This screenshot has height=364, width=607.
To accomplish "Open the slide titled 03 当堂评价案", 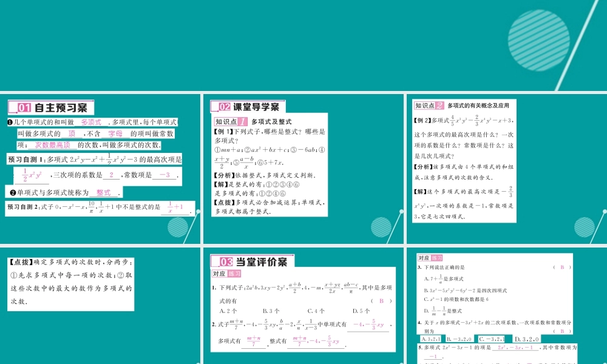I will pyautogui.click(x=303, y=306).
